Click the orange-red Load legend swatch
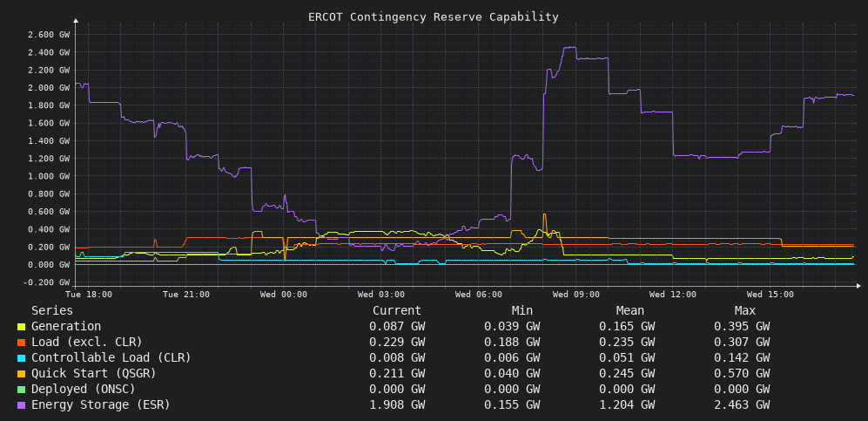The height and width of the screenshot is (421, 868). (21, 343)
